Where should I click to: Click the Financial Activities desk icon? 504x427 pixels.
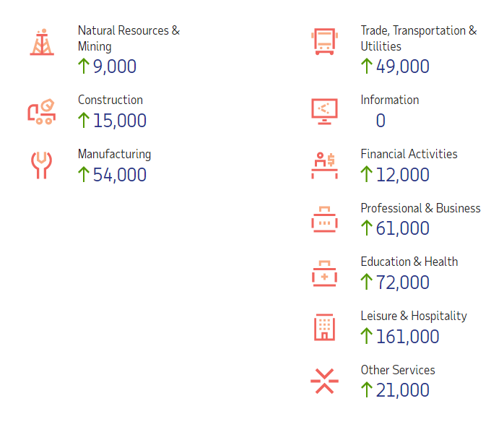click(x=324, y=165)
